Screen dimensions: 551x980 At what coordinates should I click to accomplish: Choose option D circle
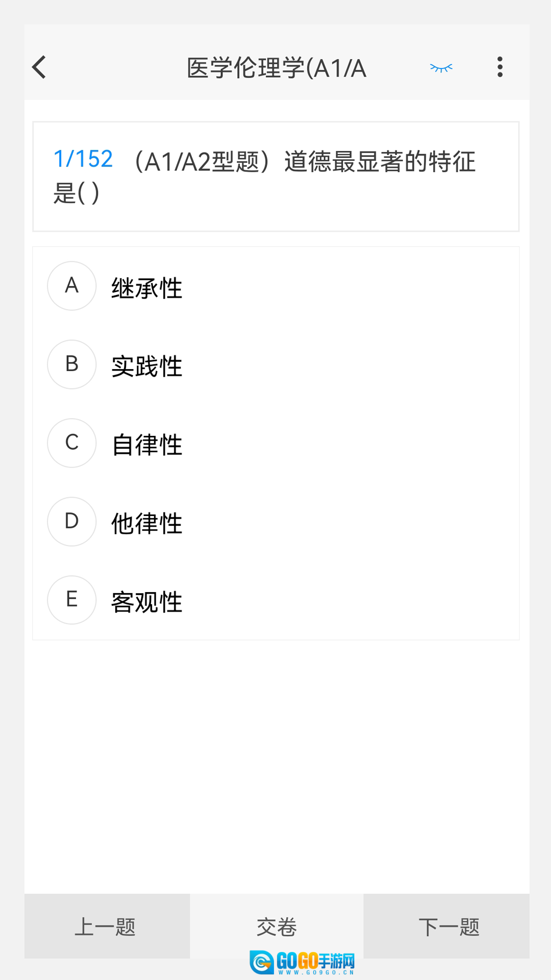point(72,522)
